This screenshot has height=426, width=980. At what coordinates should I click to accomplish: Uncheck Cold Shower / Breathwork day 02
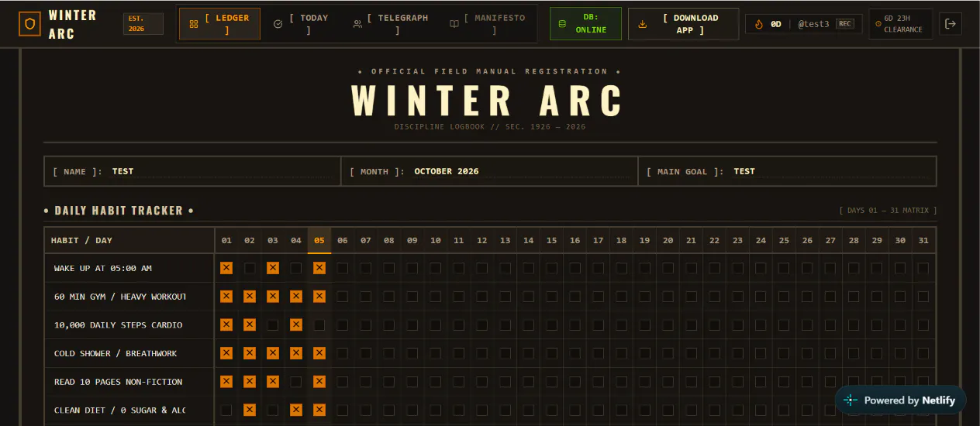[x=250, y=353]
